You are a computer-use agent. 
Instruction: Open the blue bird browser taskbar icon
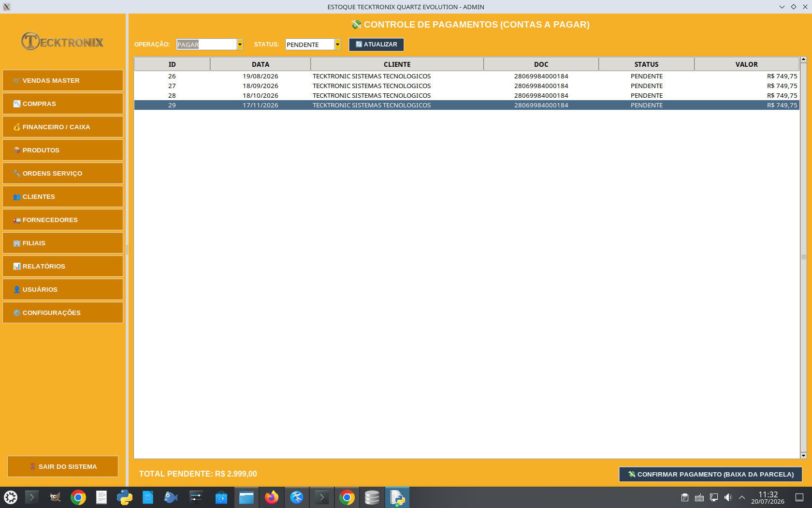297,497
